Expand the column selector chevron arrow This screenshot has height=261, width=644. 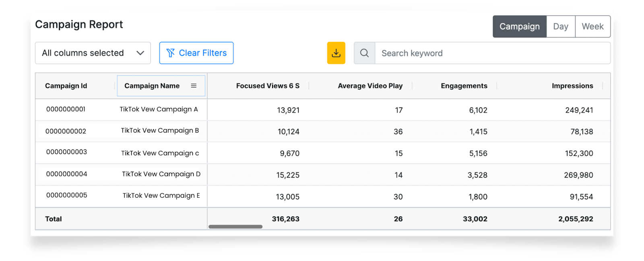tap(140, 53)
